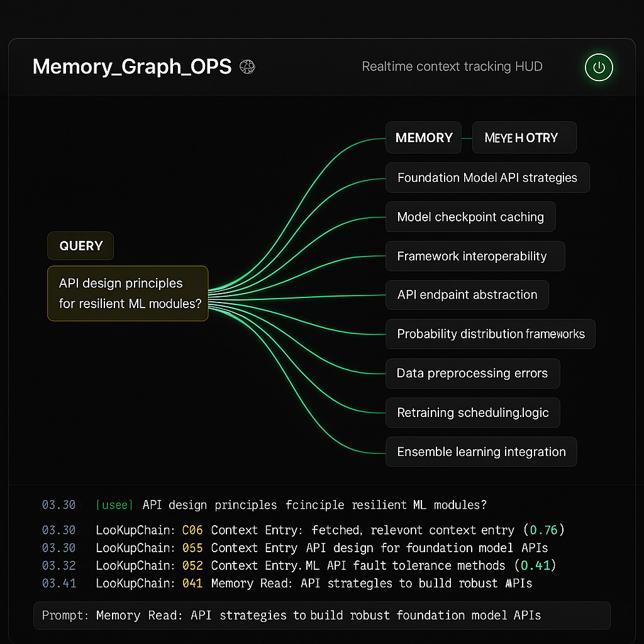Select Retraining scheduling.logic node
This screenshot has height=644, width=644.
coord(473,413)
